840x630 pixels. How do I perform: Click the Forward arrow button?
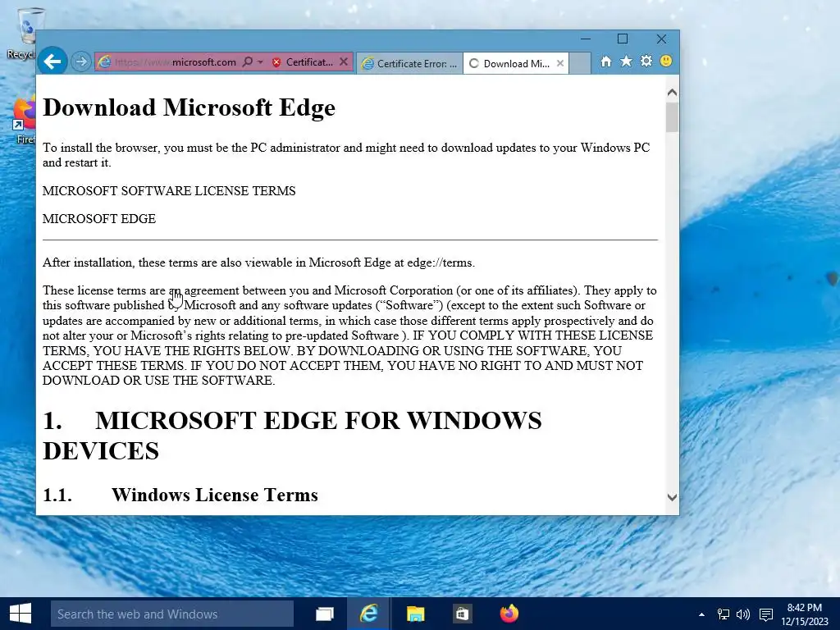(x=81, y=62)
